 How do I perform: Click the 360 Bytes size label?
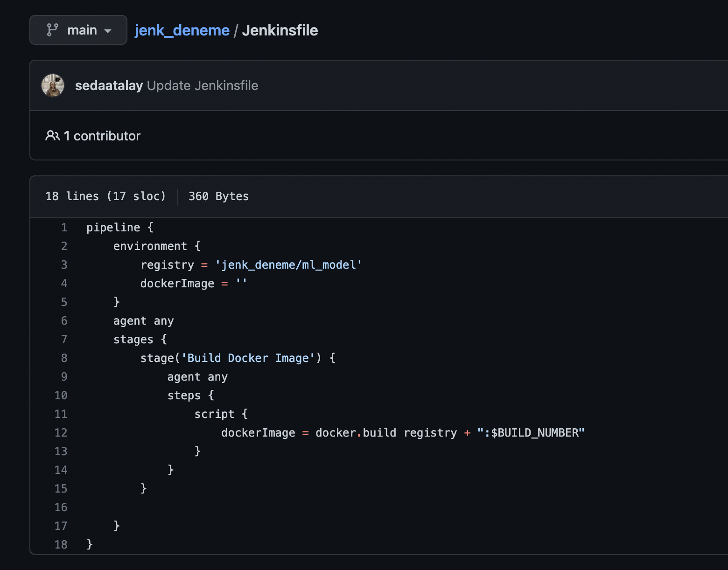click(218, 196)
